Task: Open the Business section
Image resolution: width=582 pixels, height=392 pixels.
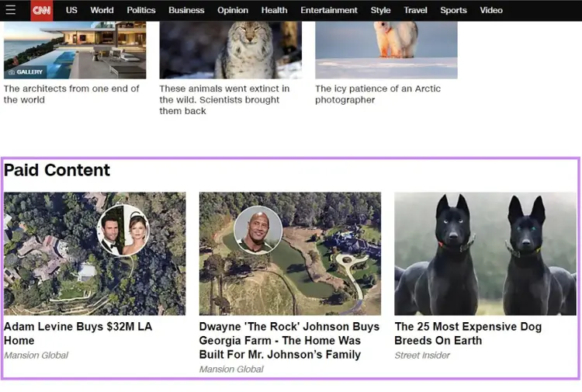Action: pyautogui.click(x=186, y=10)
